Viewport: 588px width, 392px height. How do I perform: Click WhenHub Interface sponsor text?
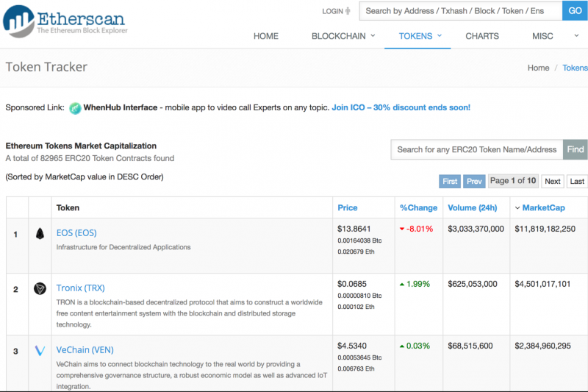(121, 107)
